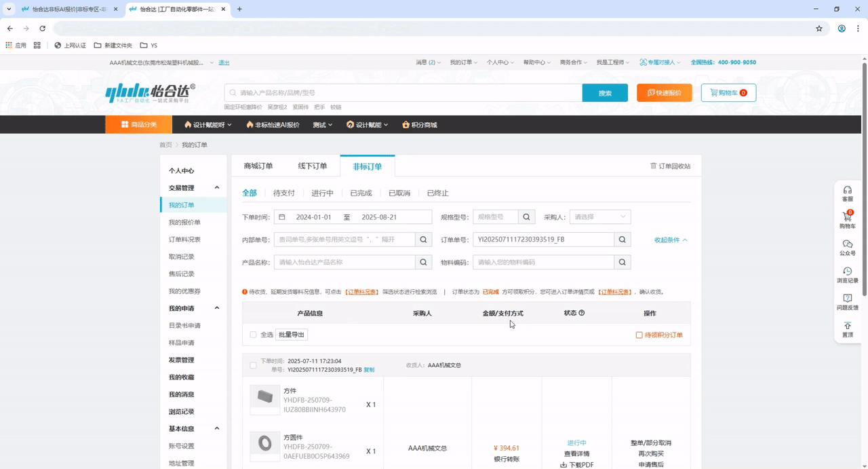
Task: Bookmark page with the star icon
Action: [818, 29]
